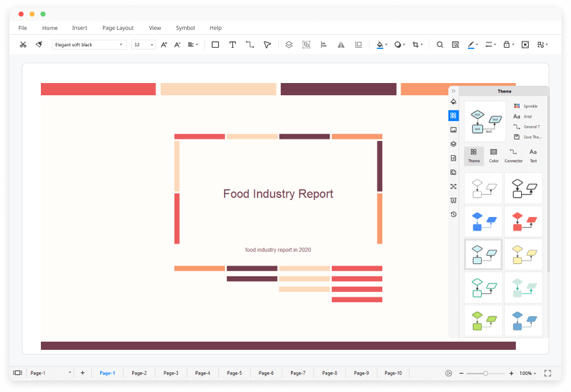Click the Size frame icon in toolbar
The width and height of the screenshot is (571, 392).
358,45
